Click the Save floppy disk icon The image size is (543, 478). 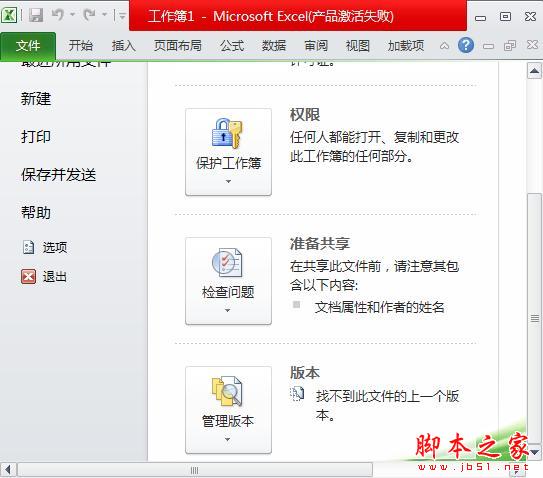pos(36,15)
